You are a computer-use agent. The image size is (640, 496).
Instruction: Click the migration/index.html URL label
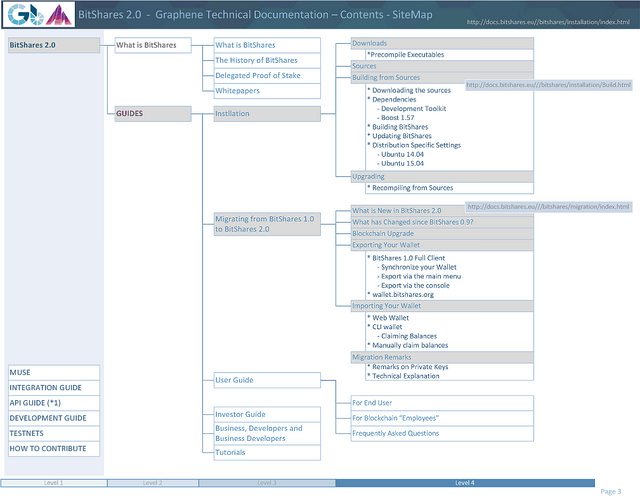pyautogui.click(x=549, y=207)
